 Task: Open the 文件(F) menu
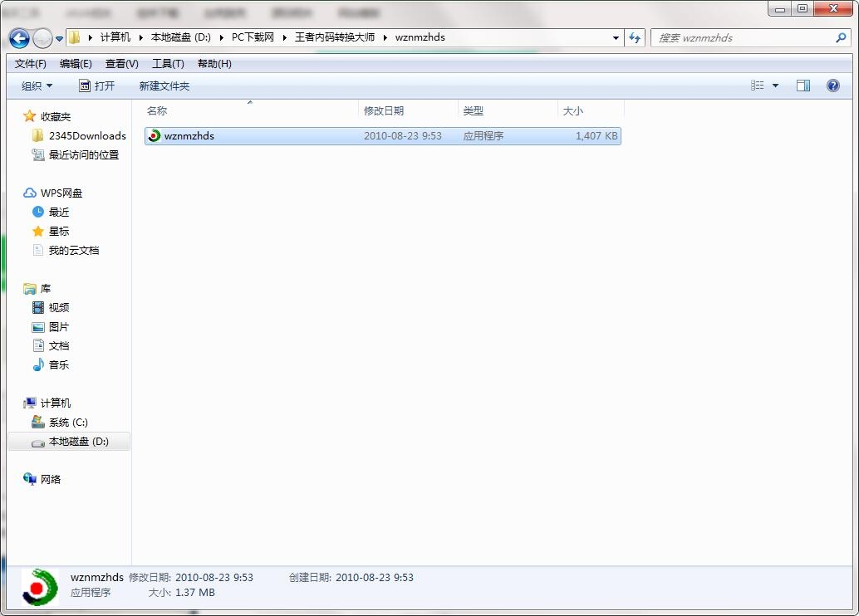(31, 64)
